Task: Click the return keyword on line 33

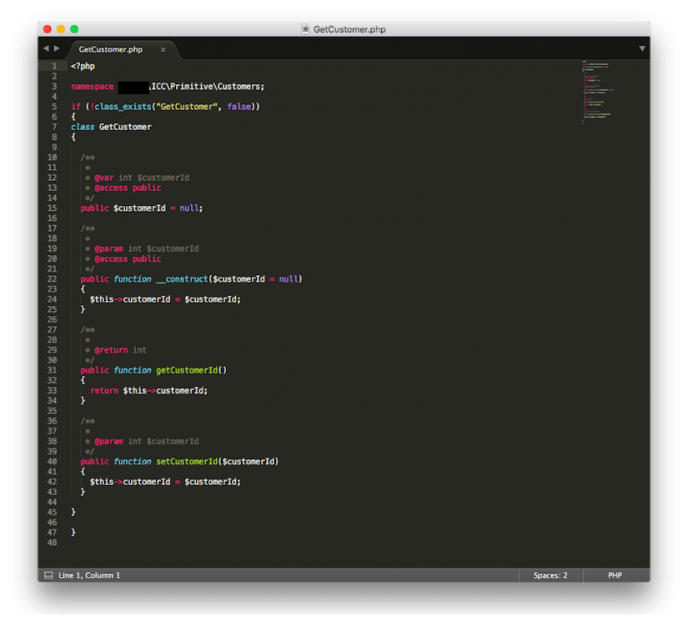Action: [104, 391]
